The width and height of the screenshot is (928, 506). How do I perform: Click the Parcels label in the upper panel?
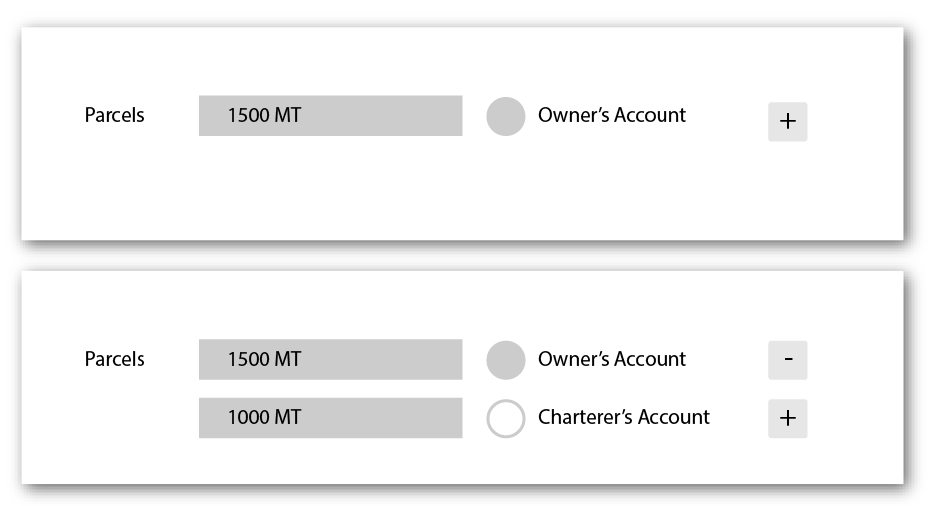point(114,115)
